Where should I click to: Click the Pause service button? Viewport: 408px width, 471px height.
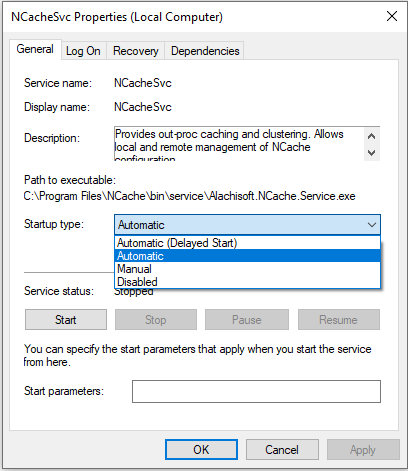pos(247,320)
